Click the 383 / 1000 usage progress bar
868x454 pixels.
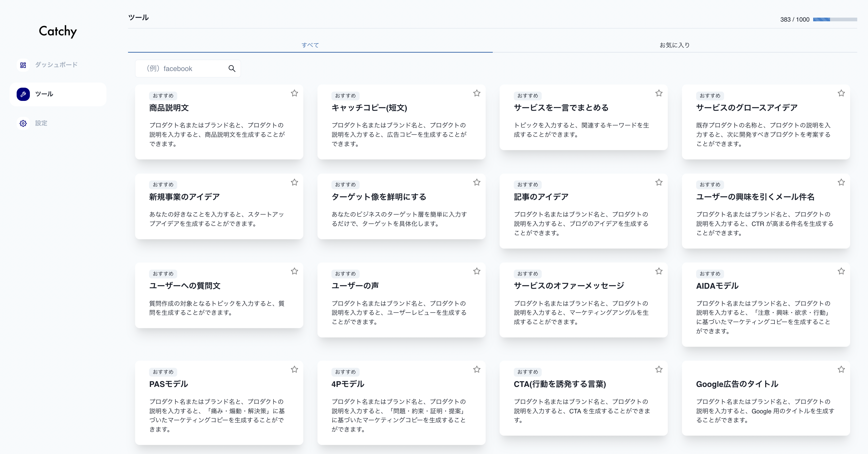point(835,20)
